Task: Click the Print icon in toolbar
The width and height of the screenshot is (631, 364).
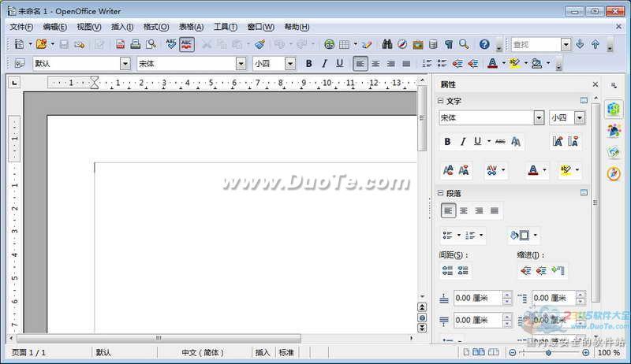Action: pyautogui.click(x=135, y=44)
